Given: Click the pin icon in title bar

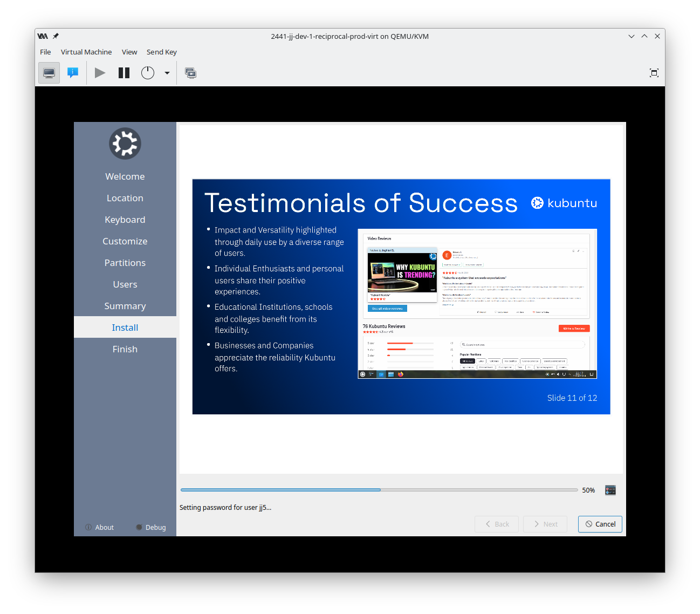Looking at the screenshot, I should point(56,36).
